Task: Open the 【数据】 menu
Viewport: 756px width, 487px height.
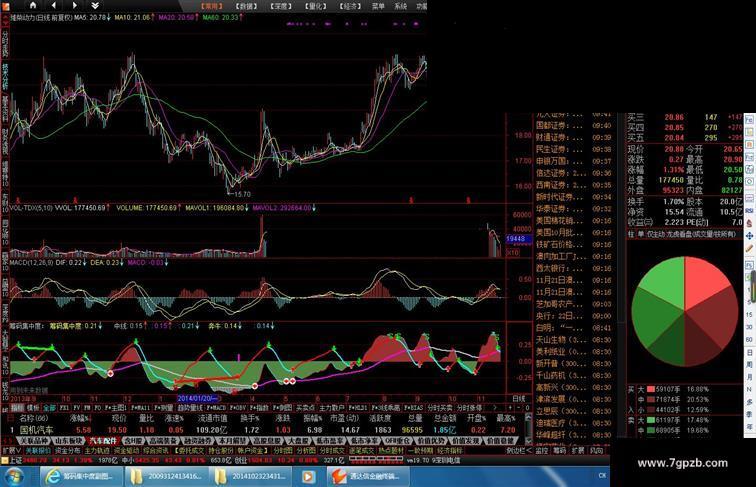Action: 246,6
